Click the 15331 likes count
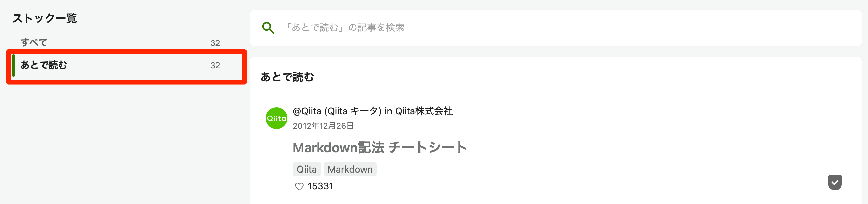868x204 pixels. pos(320,186)
